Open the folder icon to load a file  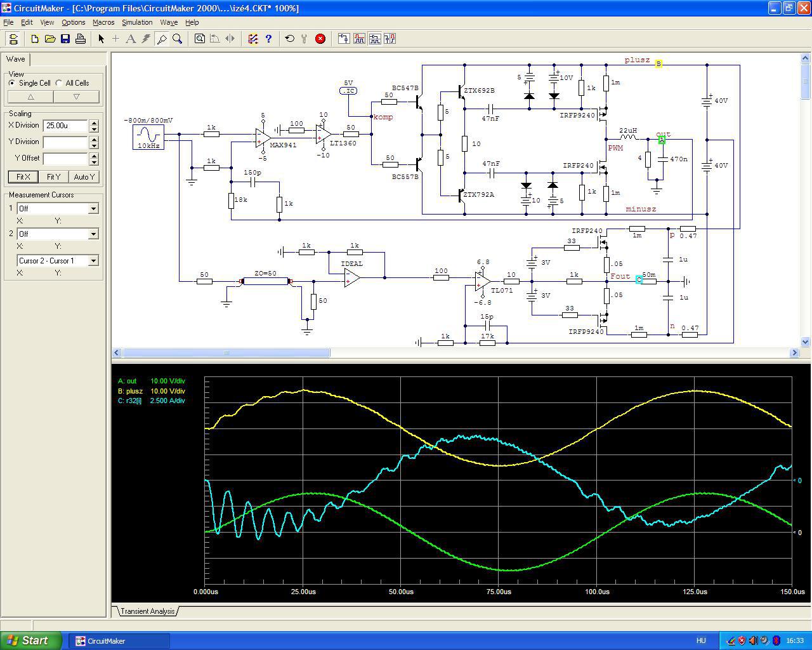click(x=50, y=39)
